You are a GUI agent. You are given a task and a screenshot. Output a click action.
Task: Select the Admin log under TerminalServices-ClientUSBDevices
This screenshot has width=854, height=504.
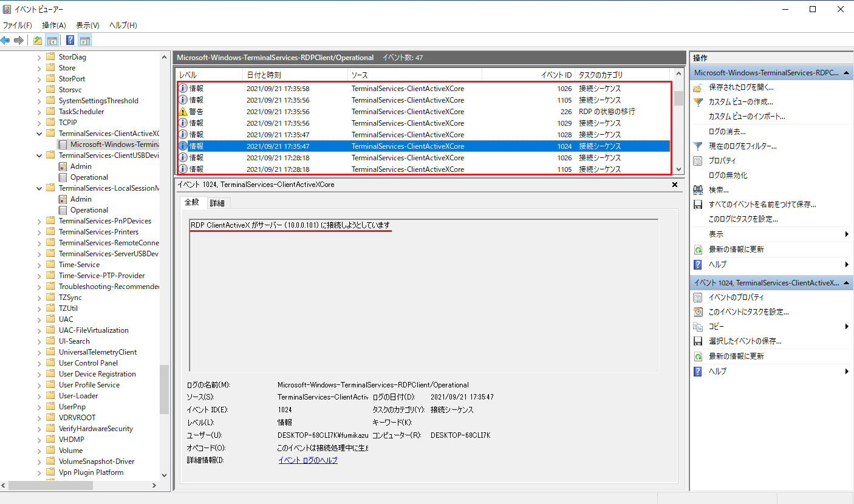point(81,166)
